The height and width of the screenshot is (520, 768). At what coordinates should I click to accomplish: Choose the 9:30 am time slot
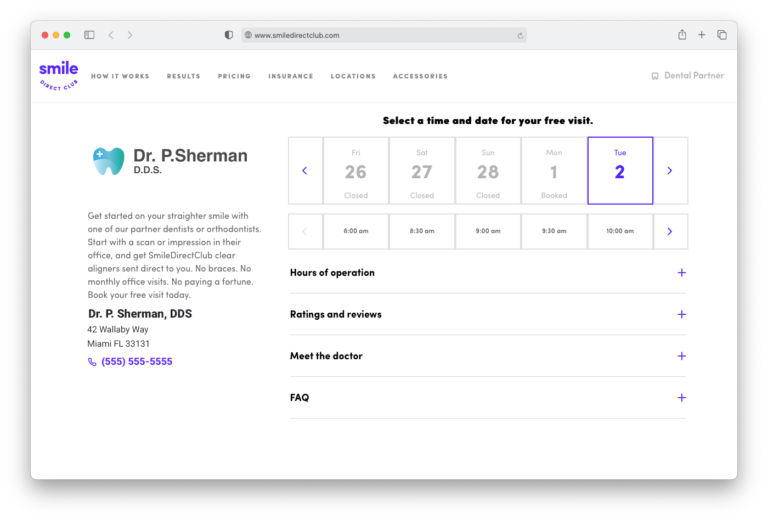[554, 231]
